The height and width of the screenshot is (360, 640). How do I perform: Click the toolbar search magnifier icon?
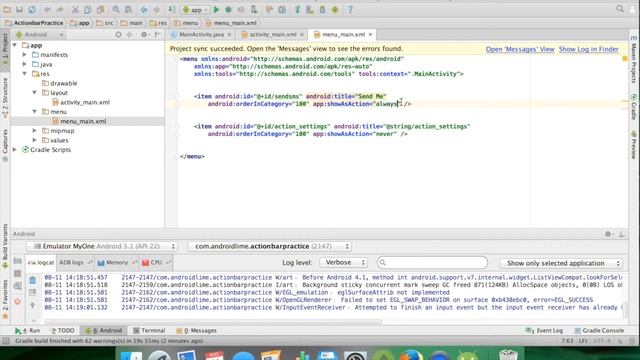point(620,9)
